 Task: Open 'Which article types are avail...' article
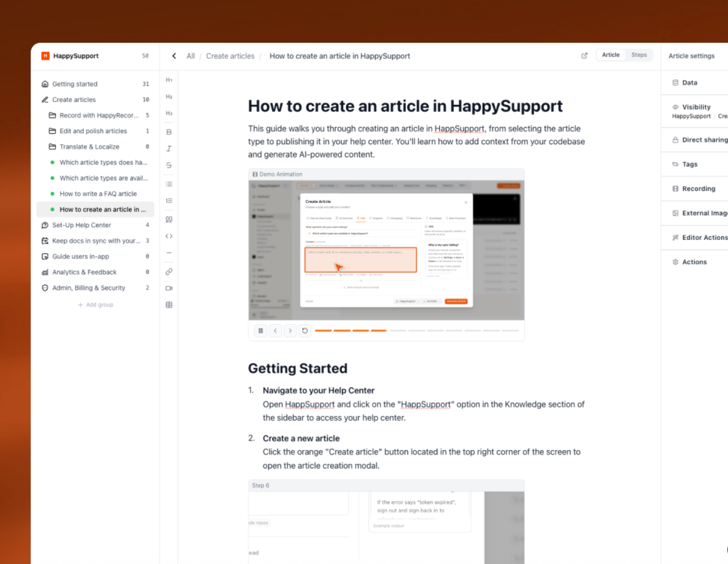[95, 178]
